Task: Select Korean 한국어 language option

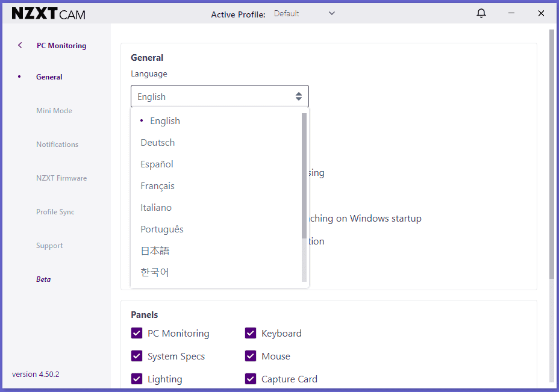Action: pyautogui.click(x=216, y=272)
